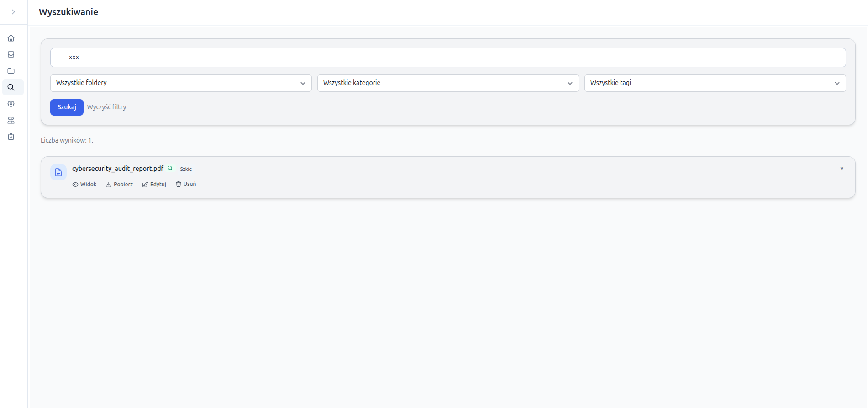This screenshot has height=408, width=868.
Task: Open the Settings gear icon in the sidebar
Action: [11, 104]
